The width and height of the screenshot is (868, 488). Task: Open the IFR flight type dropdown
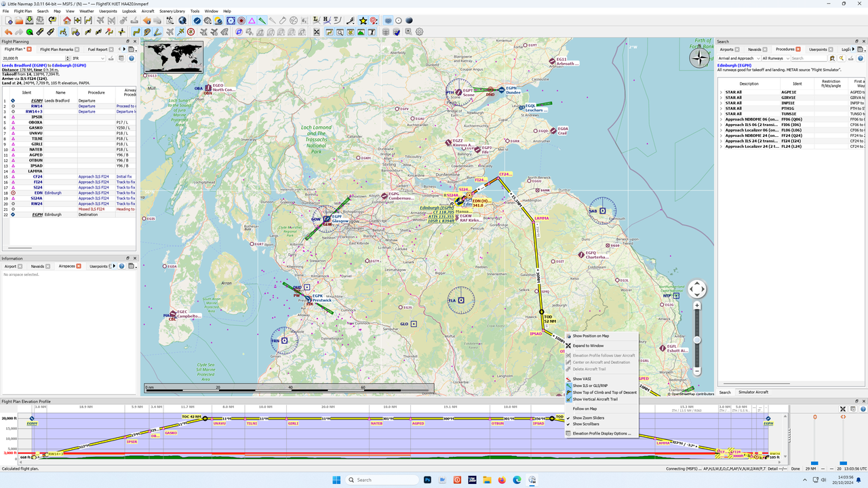(x=89, y=58)
